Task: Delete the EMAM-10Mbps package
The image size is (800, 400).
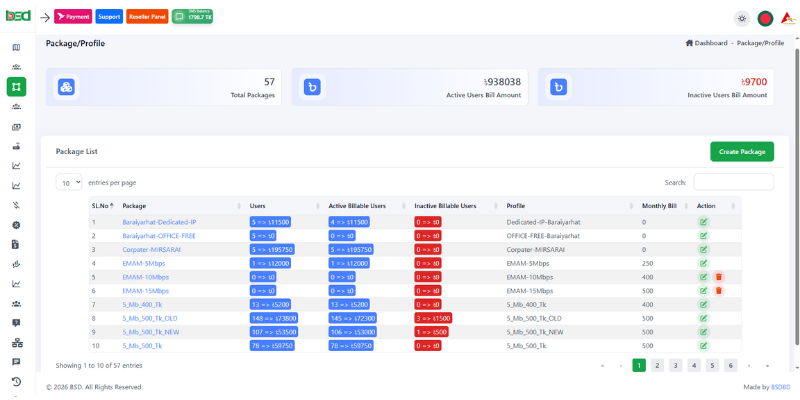Action: [718, 276]
